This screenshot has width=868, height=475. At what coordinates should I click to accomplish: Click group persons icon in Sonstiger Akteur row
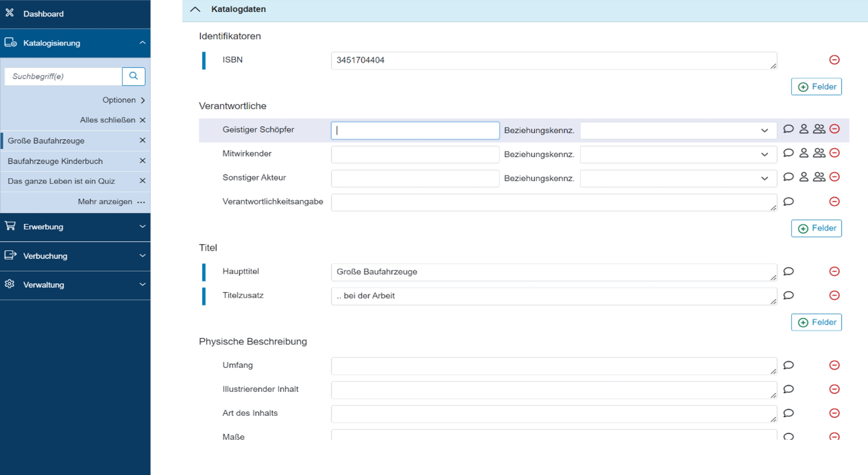819,177
